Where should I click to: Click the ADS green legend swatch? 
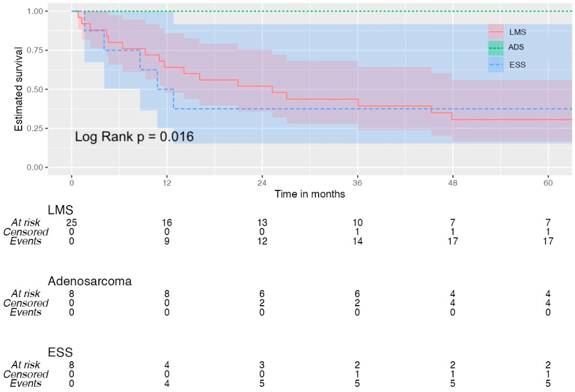(496, 48)
